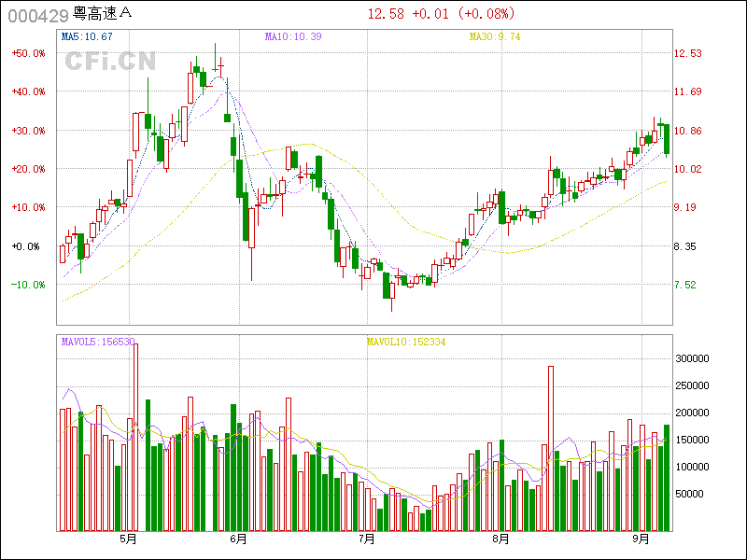The image size is (747, 560).
Task: Click the -10.0% label on left axis
Action: tap(28, 285)
